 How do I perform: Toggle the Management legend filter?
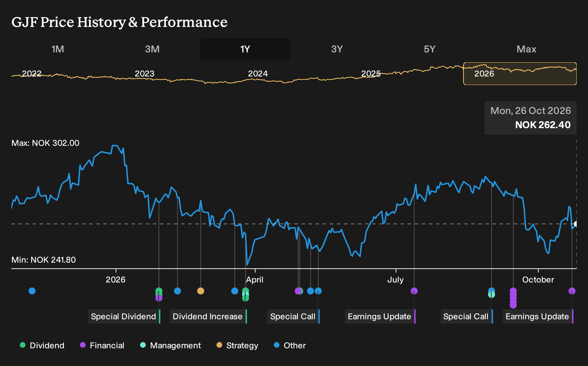click(x=171, y=345)
